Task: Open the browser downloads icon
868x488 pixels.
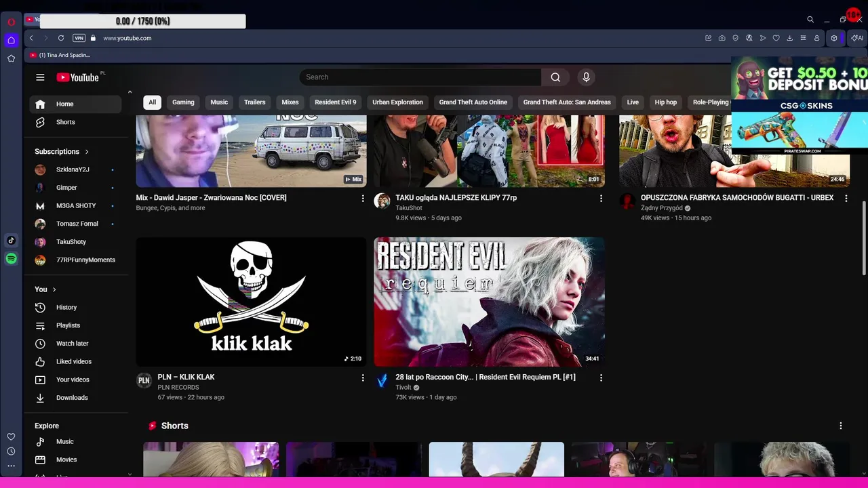Action: pyautogui.click(x=789, y=38)
